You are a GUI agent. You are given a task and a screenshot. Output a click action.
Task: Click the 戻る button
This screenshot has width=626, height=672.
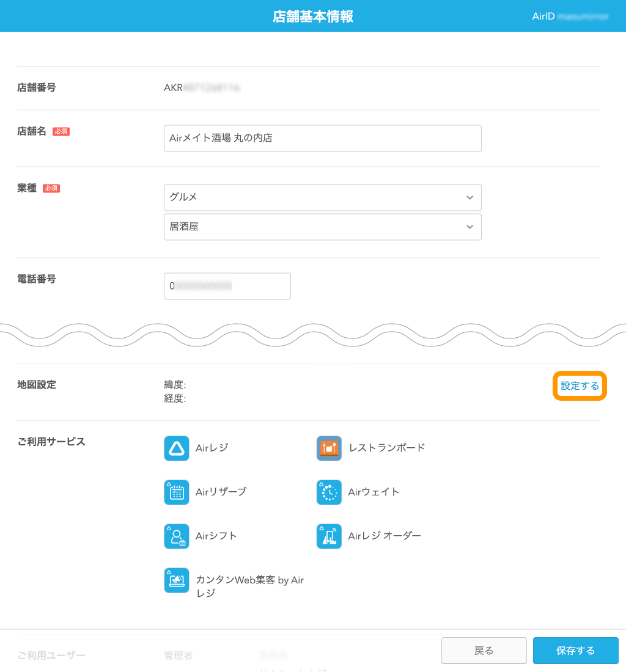[x=484, y=650]
